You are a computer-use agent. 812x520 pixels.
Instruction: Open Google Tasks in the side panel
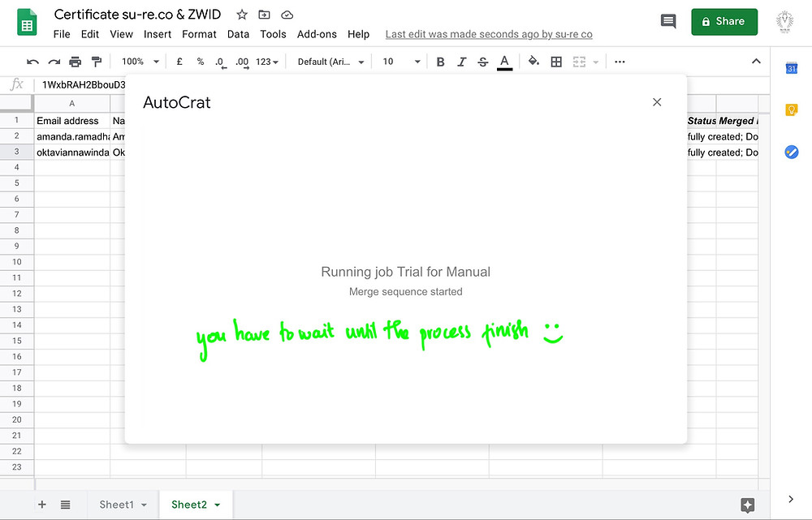pyautogui.click(x=791, y=153)
